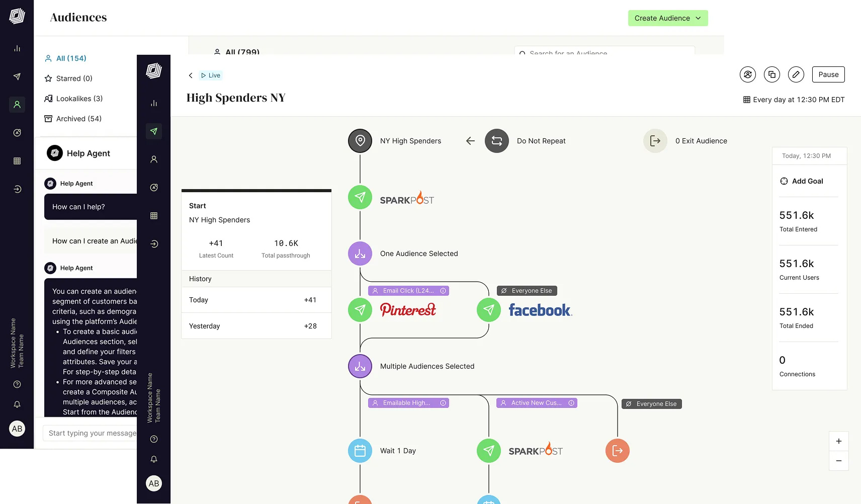Click the Add Goal target icon

[784, 181]
